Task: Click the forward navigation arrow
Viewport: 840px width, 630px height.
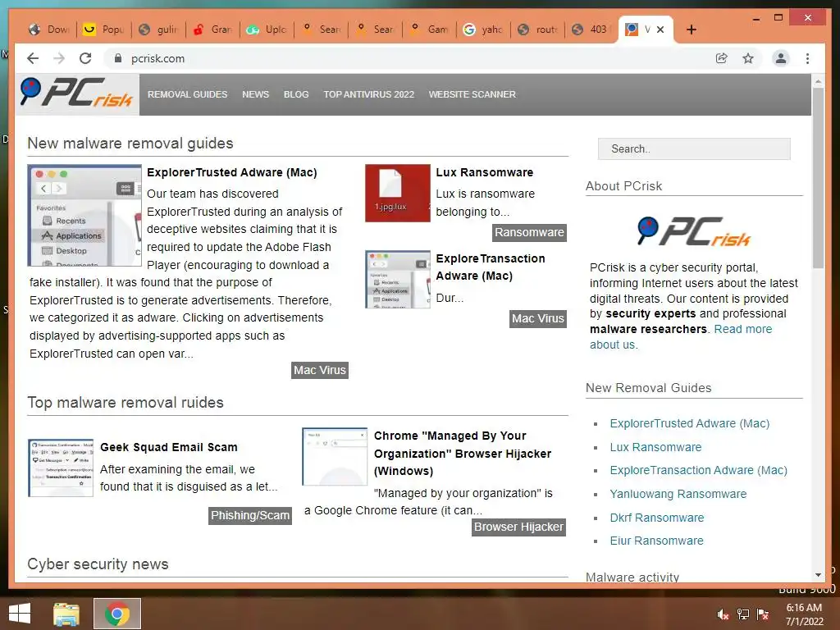Action: point(59,58)
